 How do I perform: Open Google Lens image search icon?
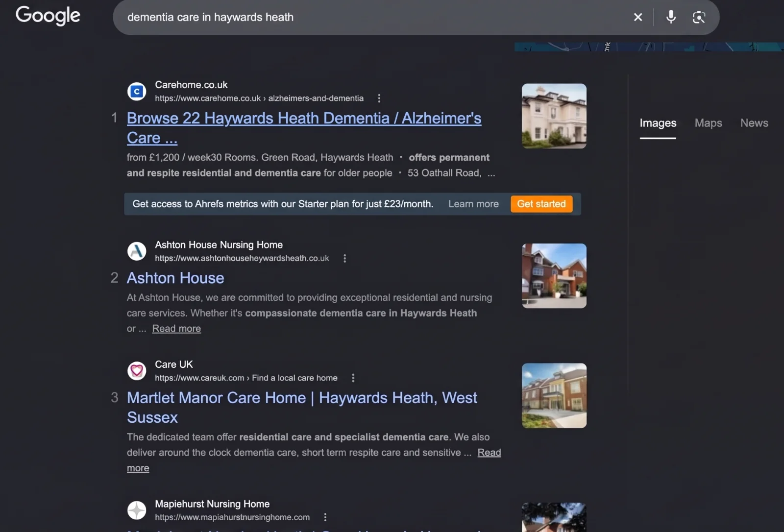click(x=699, y=17)
